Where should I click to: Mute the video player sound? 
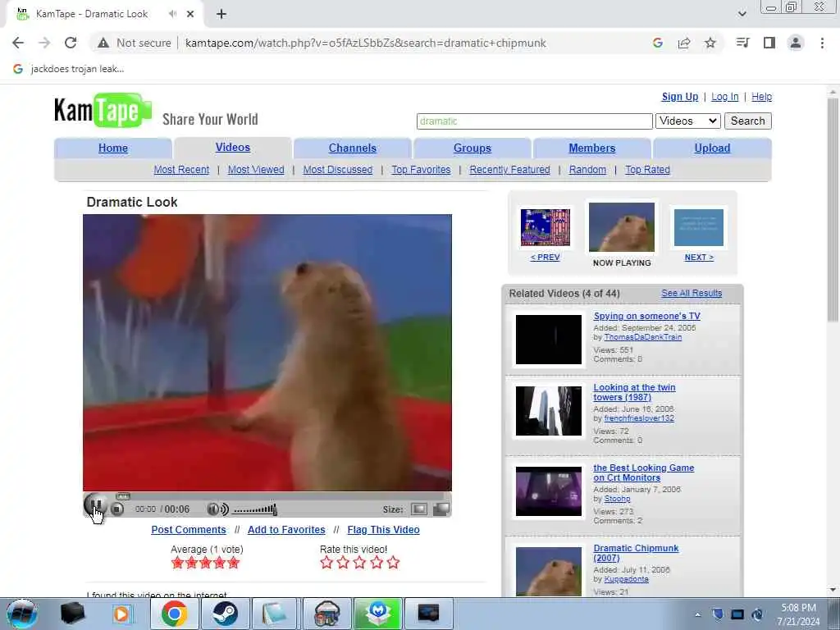point(217,509)
